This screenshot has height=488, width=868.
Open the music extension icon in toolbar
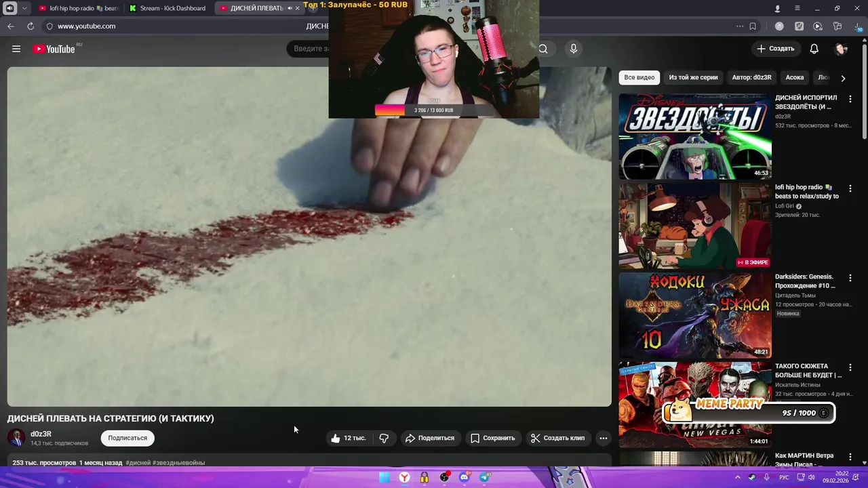(779, 26)
